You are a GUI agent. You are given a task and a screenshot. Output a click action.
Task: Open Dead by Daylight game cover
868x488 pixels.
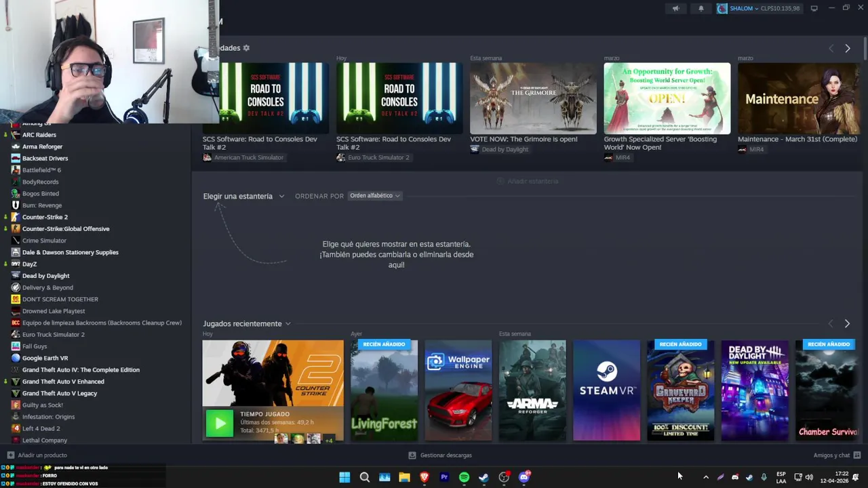(x=755, y=390)
